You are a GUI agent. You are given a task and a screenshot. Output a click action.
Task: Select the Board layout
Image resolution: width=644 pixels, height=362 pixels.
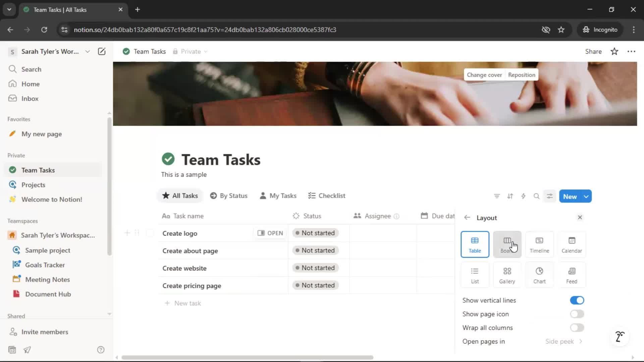(x=507, y=244)
